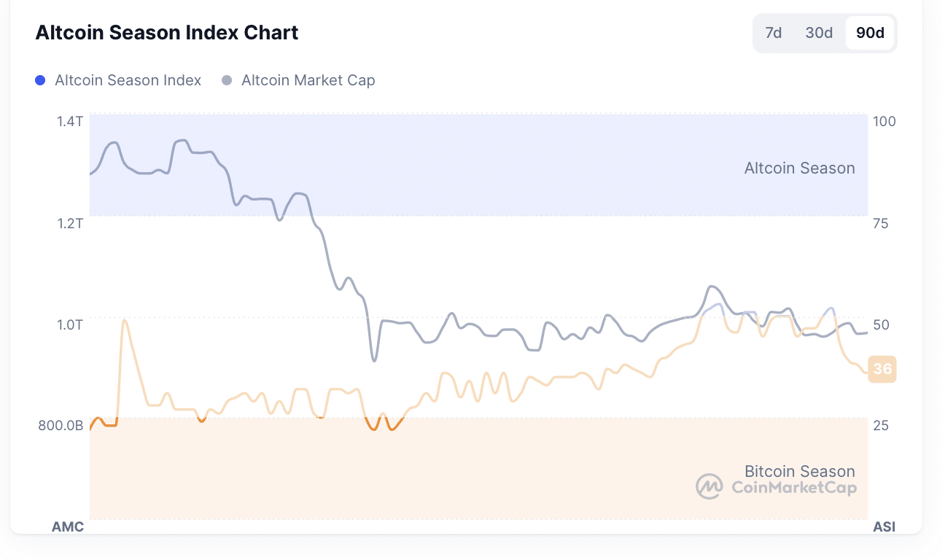Image resolution: width=945 pixels, height=560 pixels.
Task: Toggle the Altcoin Market Cap legend
Action: tap(308, 80)
